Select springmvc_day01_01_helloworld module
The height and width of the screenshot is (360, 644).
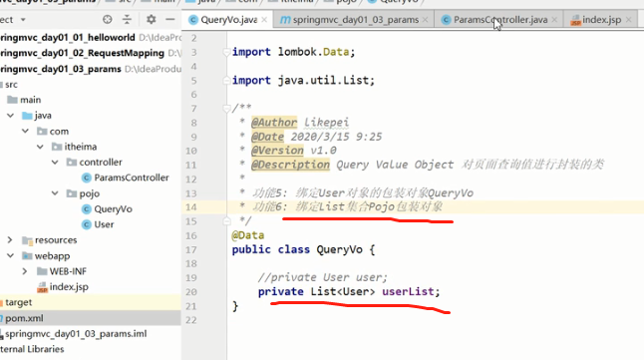tap(68, 38)
